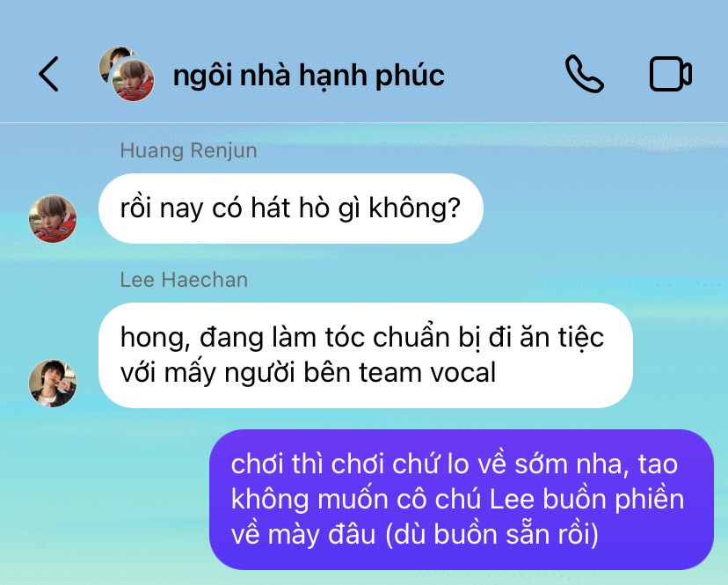Tap the message 'rồi nay có hát hò gì không?'
The width and height of the screenshot is (728, 585).
point(291,208)
